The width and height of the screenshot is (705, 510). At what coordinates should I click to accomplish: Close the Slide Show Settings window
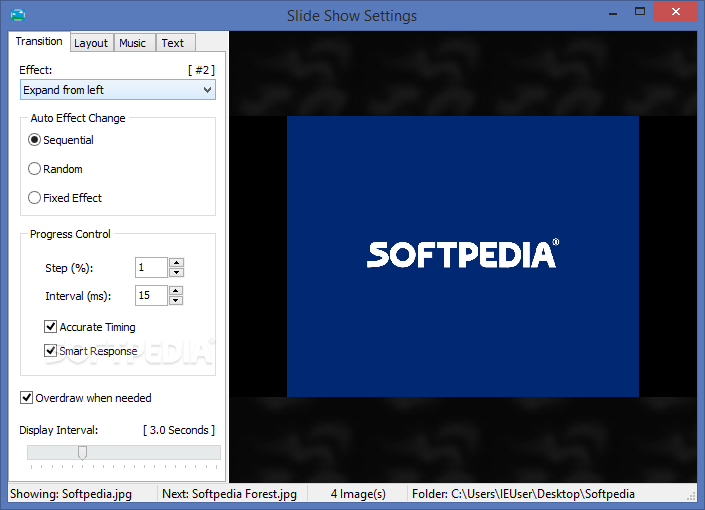pyautogui.click(x=675, y=12)
